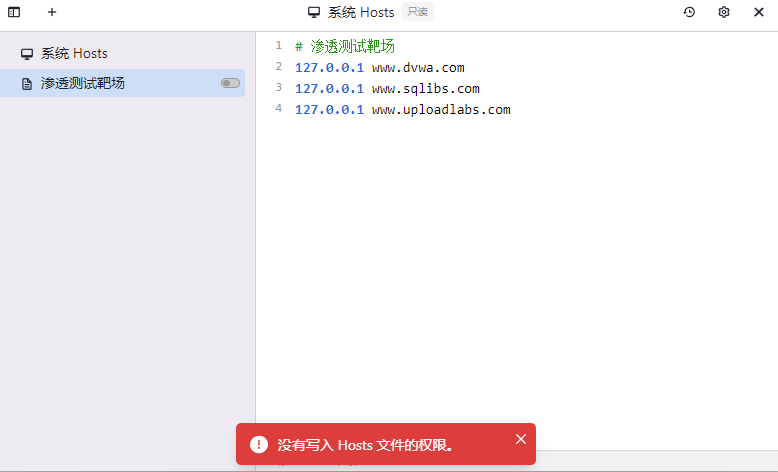Close the SwitchHosts window with X

point(759,12)
